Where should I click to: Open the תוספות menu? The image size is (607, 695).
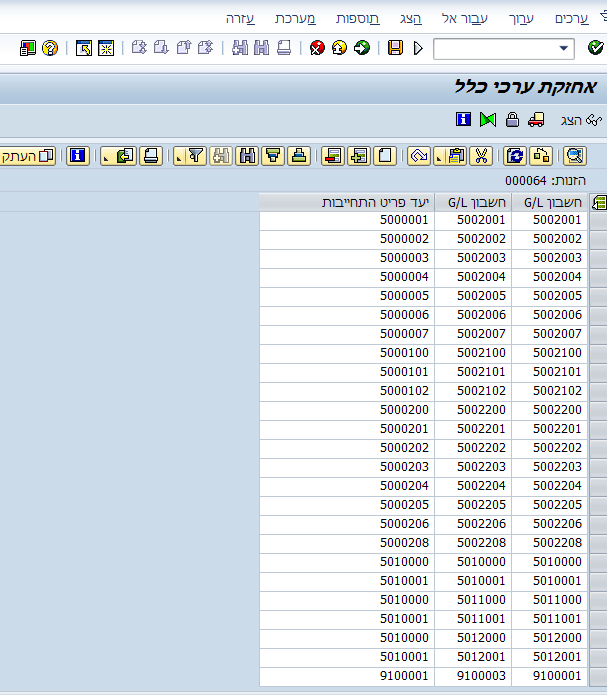click(357, 19)
